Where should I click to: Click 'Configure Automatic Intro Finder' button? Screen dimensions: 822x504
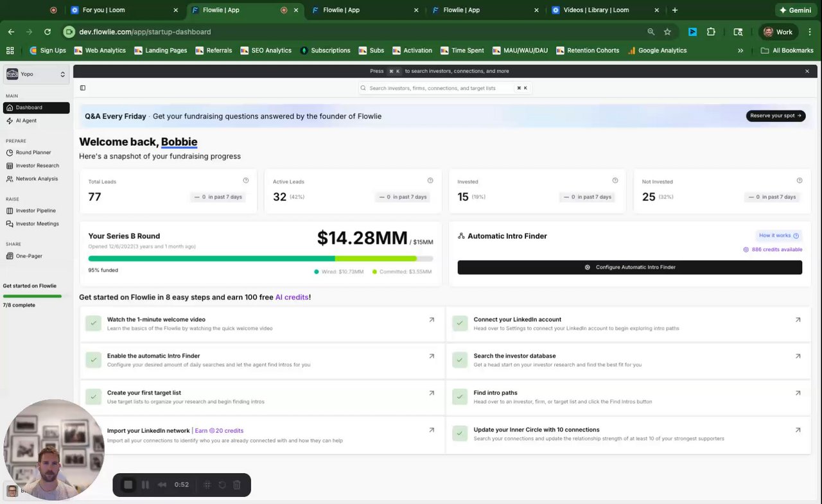click(630, 267)
